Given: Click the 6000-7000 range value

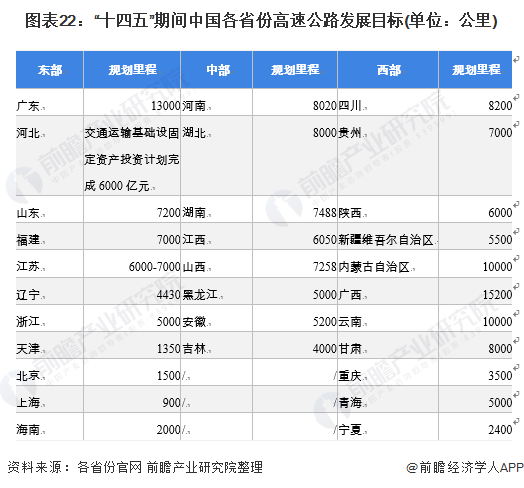Looking at the screenshot, I should tap(154, 267).
